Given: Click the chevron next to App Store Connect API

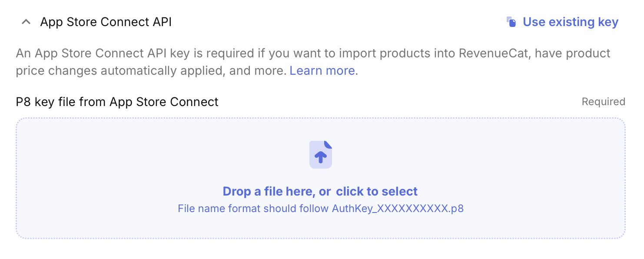Looking at the screenshot, I should 26,21.
